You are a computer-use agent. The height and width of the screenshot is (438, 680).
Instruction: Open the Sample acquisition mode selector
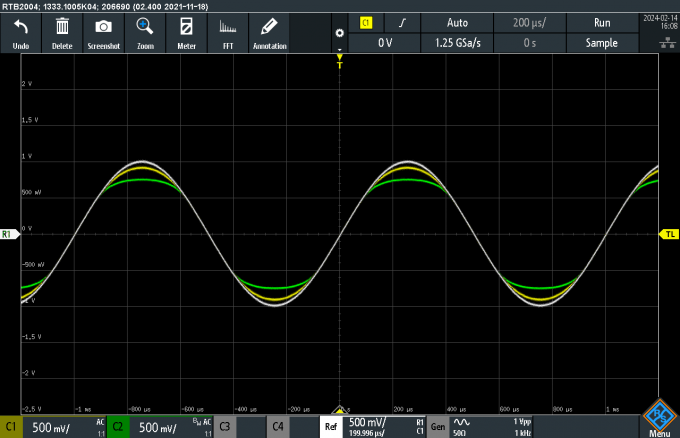602,43
